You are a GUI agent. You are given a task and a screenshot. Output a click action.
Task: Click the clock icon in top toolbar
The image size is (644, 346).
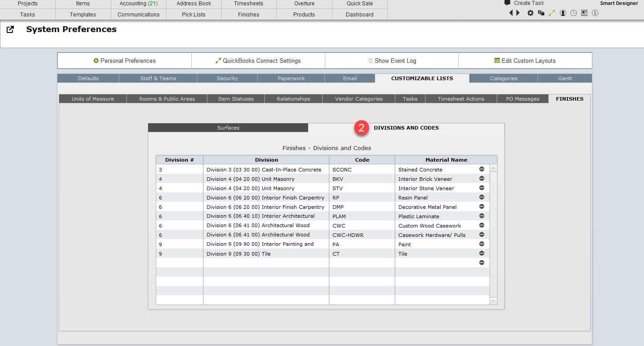pyautogui.click(x=574, y=13)
